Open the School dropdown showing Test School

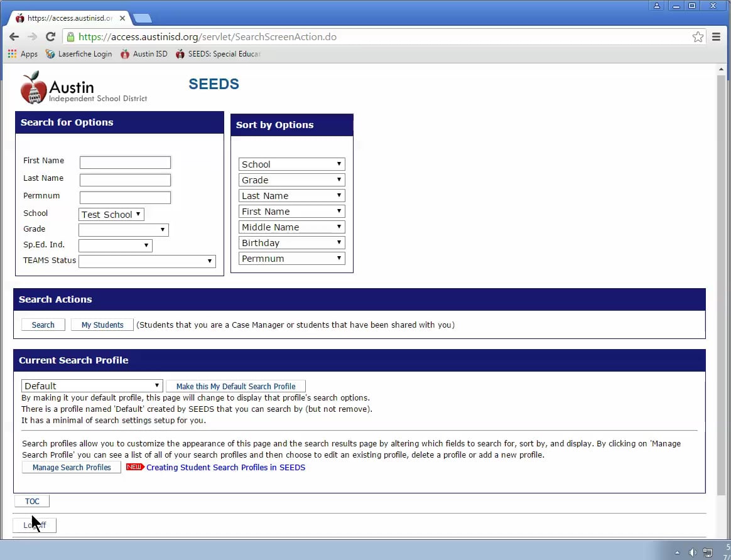click(111, 214)
